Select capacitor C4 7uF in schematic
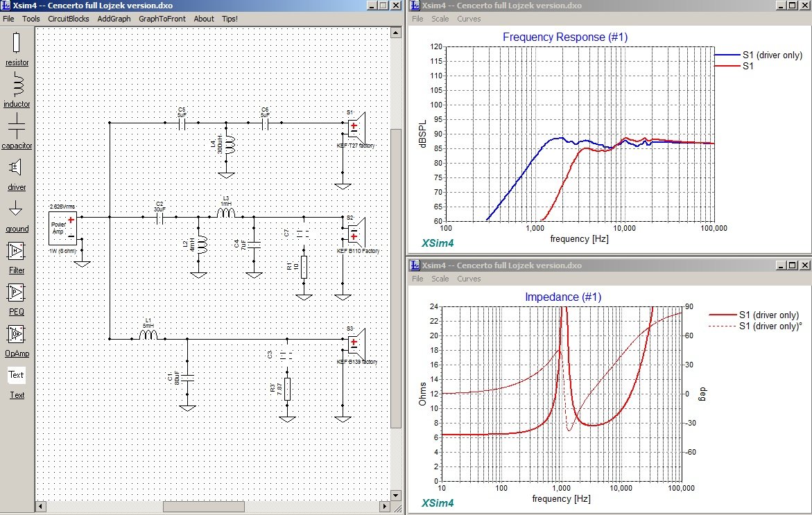This screenshot has width=812, height=515. click(x=254, y=244)
